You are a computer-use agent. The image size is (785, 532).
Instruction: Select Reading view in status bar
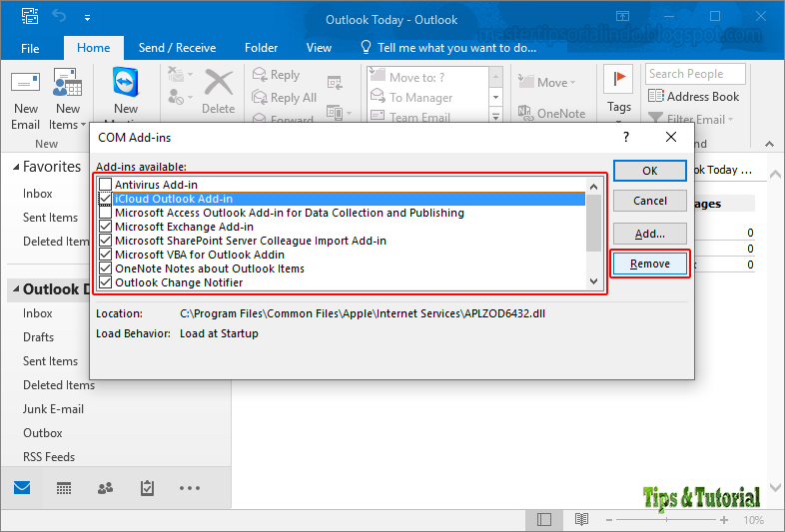(581, 519)
